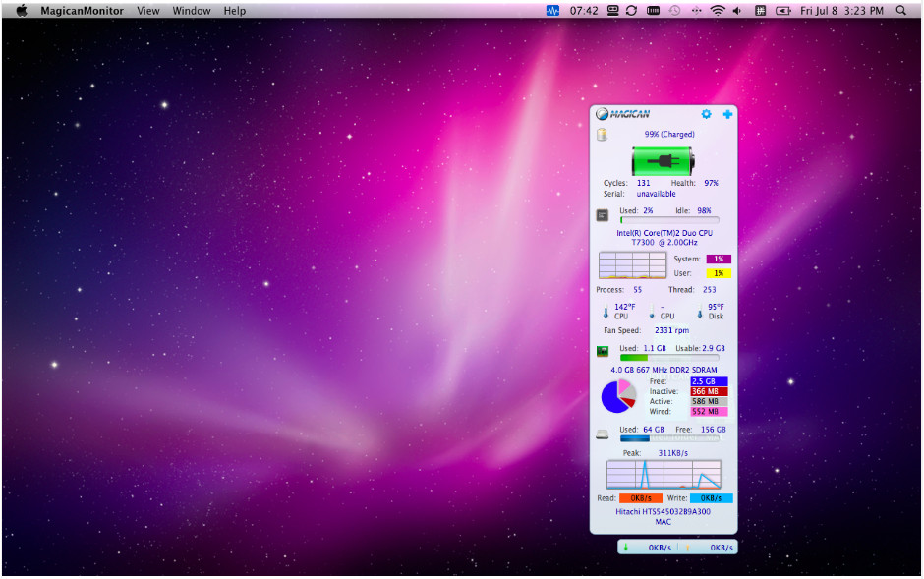Click the CPU chip section icon
Screen dimensions: 924x579
click(x=602, y=215)
